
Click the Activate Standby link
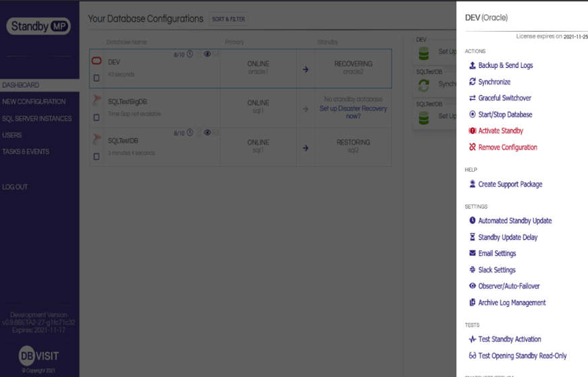[501, 131]
